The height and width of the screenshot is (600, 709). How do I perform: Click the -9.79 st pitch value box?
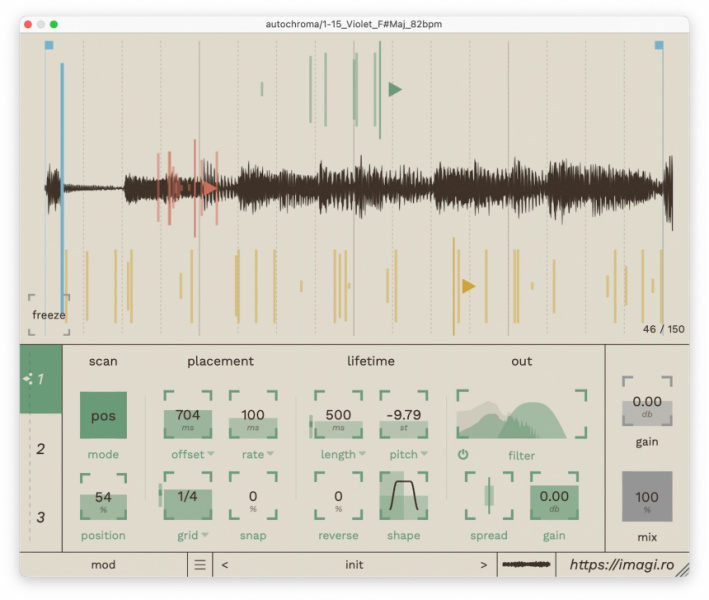403,415
